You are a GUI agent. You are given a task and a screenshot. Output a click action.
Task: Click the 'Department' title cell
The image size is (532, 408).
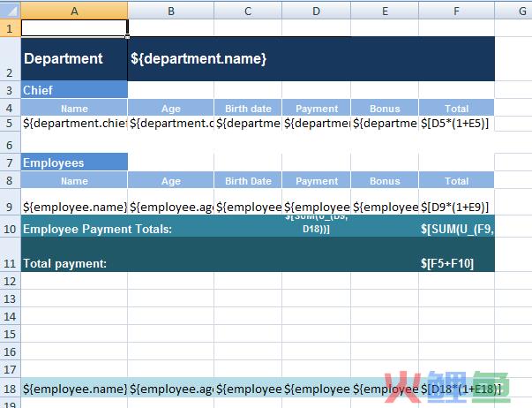(74, 59)
